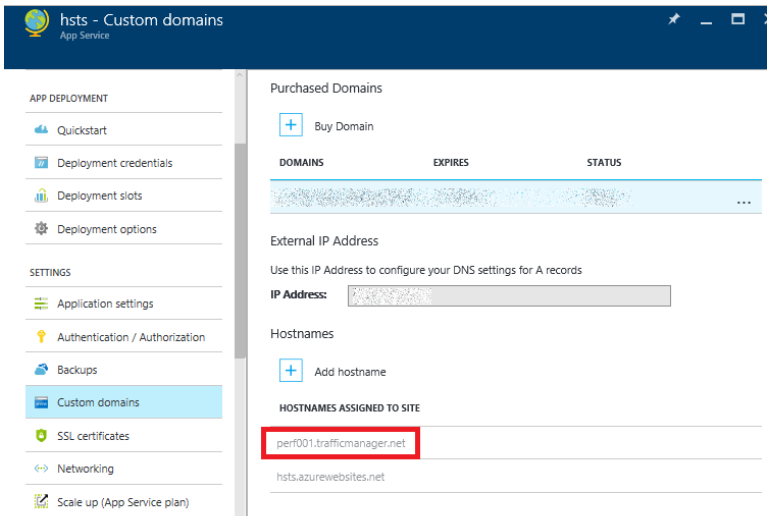This screenshot has height=516, width=772.
Task: Click the Backups cloud icon
Action: point(41,370)
